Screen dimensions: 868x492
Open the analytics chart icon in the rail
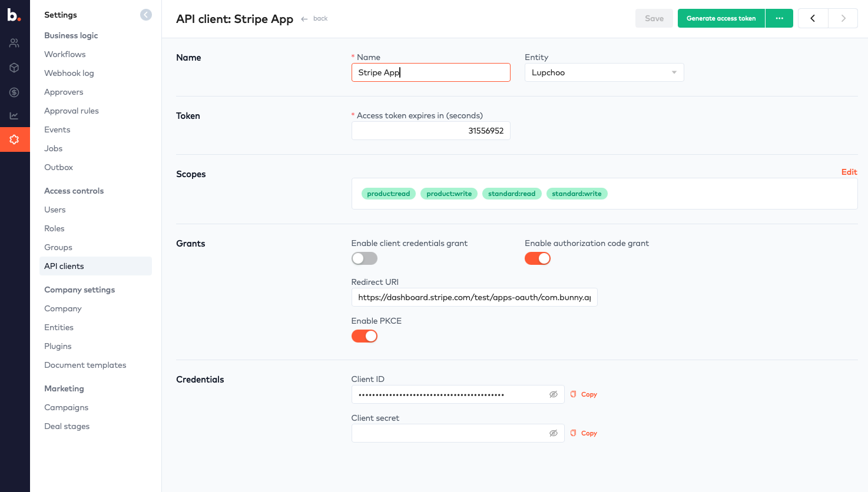14,116
